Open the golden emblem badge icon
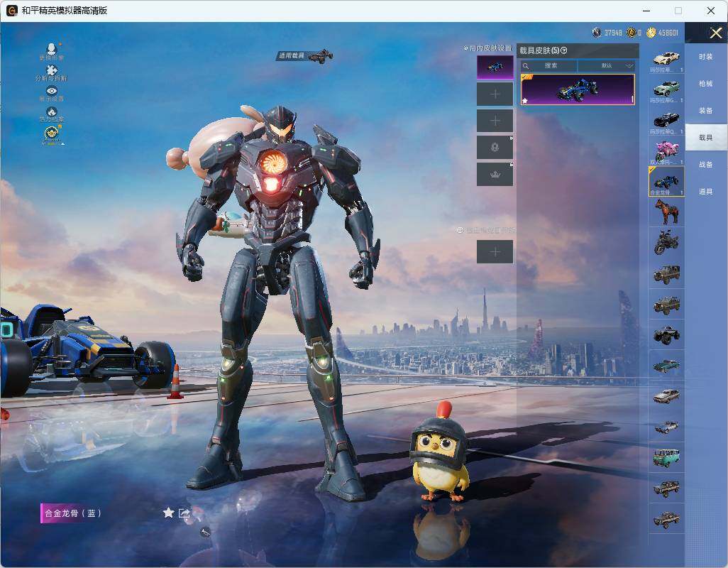 (x=52, y=133)
